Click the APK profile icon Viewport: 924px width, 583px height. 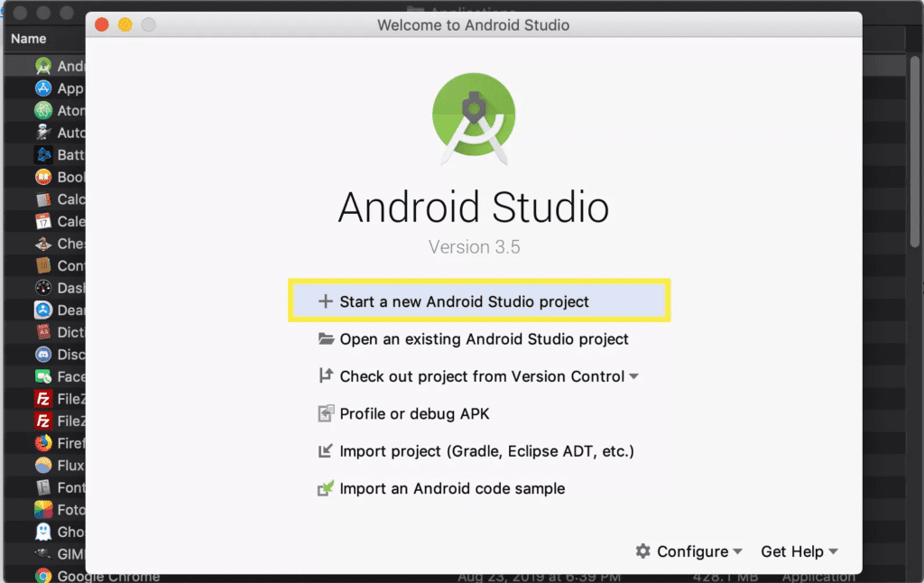(326, 413)
